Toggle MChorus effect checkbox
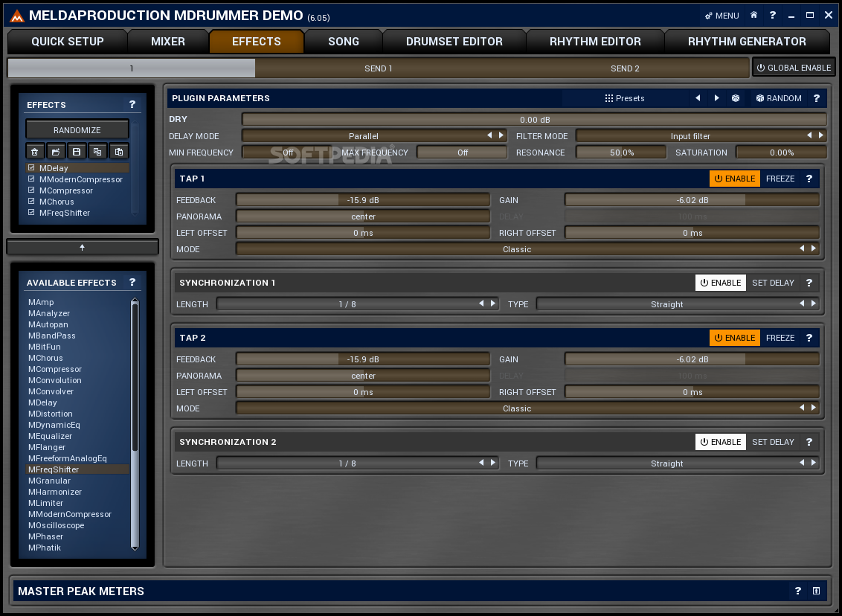This screenshot has height=616, width=842. pos(32,202)
